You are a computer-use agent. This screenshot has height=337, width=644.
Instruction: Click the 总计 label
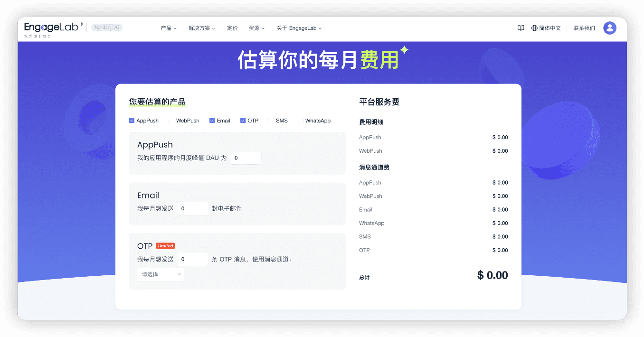364,277
